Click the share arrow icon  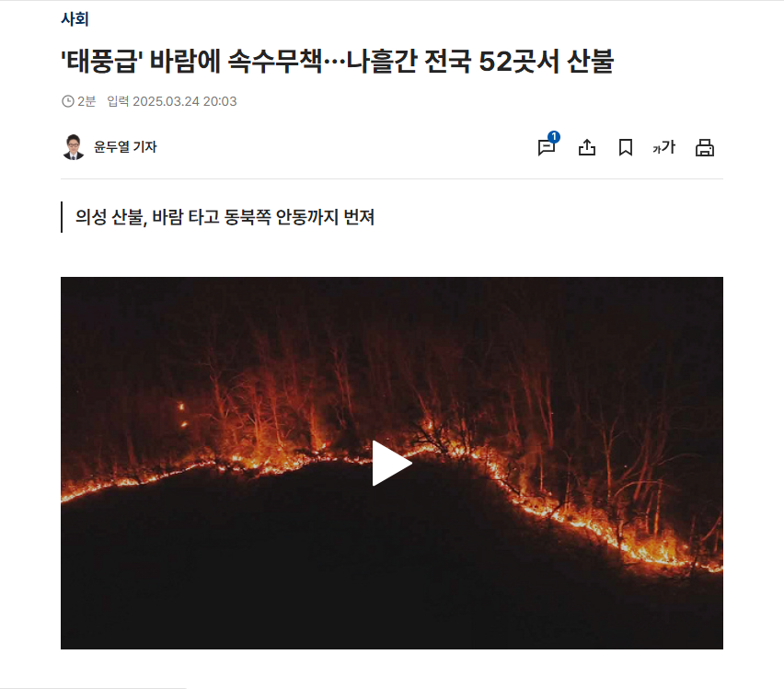pyautogui.click(x=586, y=147)
